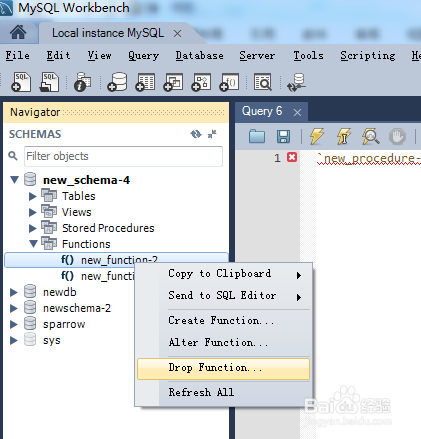
Task: Open Send to SQL Editor submenu
Action: coord(223,296)
